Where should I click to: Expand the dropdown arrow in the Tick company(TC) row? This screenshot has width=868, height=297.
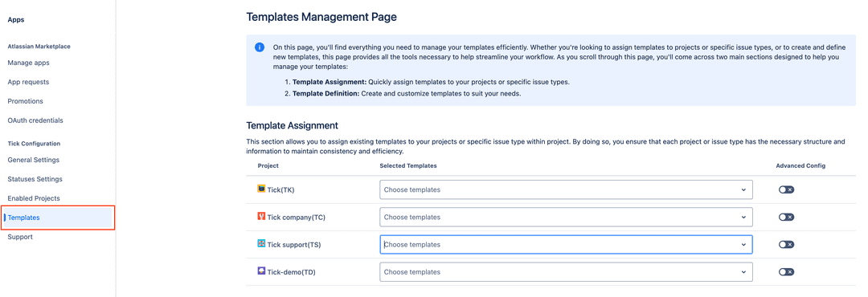pyautogui.click(x=743, y=218)
